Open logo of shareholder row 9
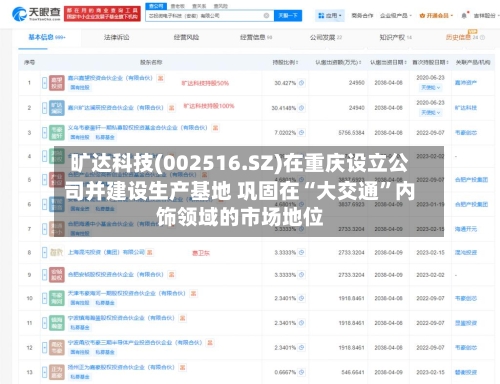Viewport: 500px width, 384px height. tap(57, 275)
